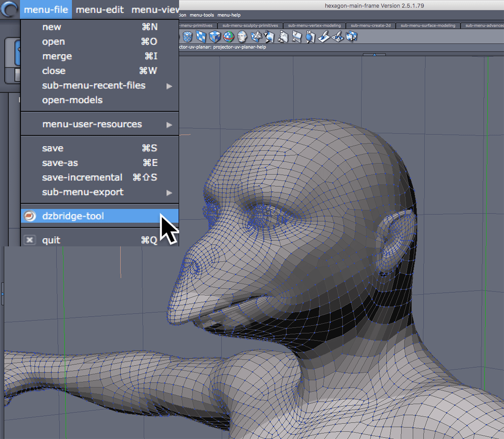Switch to the sub-menu-vertex-modeling tab
This screenshot has width=504, height=439.
314,26
